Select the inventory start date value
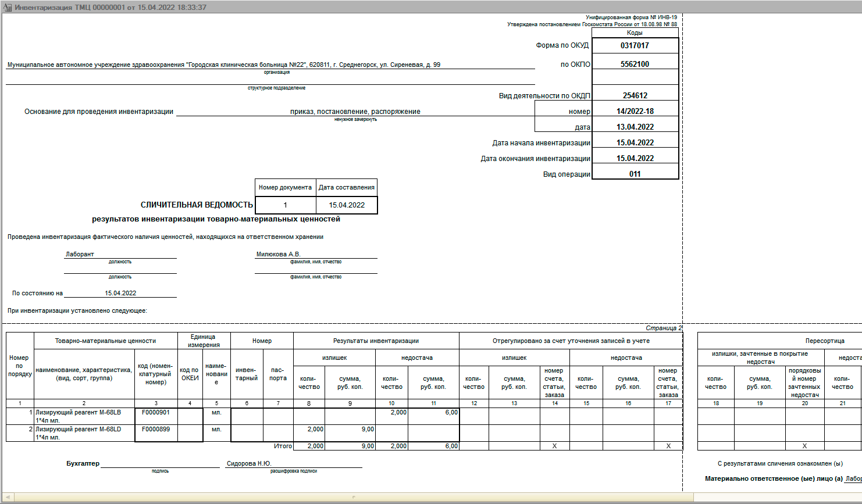Viewport: 862px width, 504px height. click(635, 142)
